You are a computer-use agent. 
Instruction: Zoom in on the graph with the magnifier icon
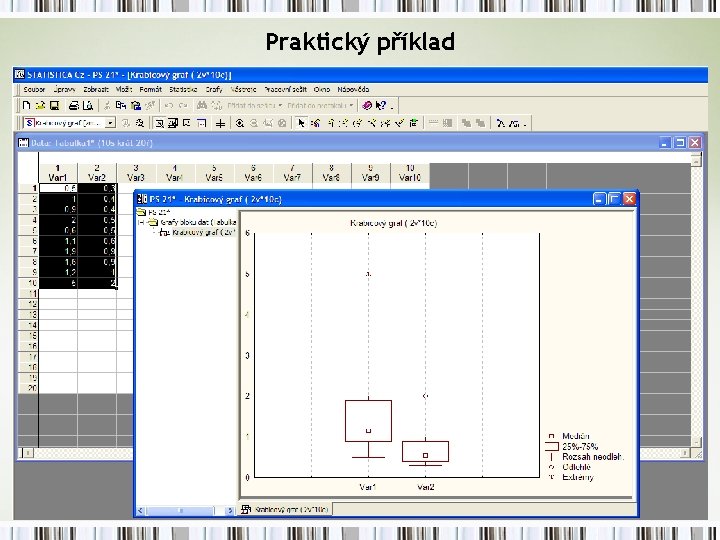point(240,123)
